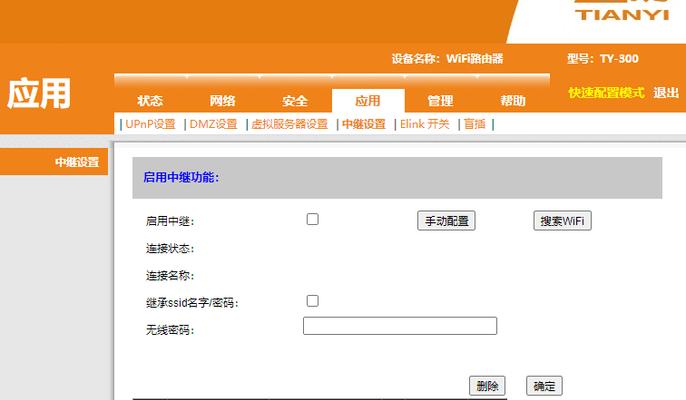Focus the 无线密码 input field
Image resolution: width=686 pixels, height=400 pixels.
pos(400,326)
